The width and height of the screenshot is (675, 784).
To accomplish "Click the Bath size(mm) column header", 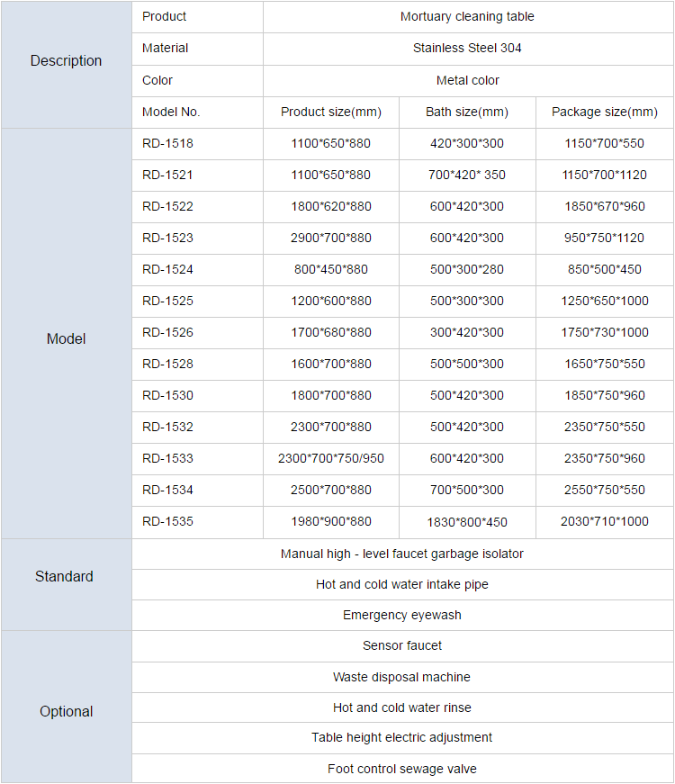I will click(x=467, y=112).
